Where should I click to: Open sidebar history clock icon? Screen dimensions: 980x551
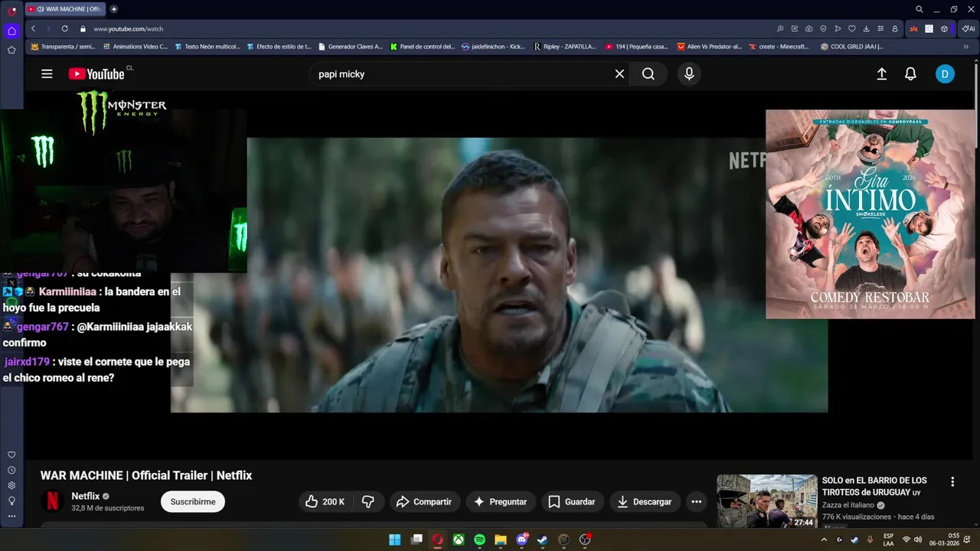[x=11, y=470]
